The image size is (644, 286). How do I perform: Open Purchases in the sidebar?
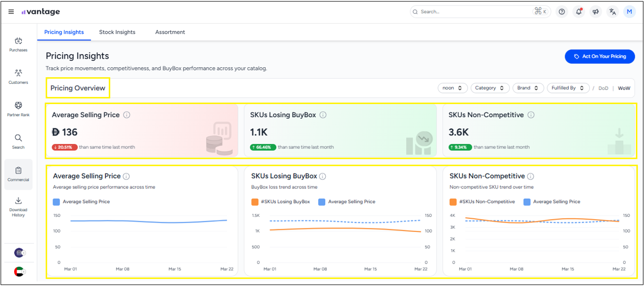click(18, 44)
